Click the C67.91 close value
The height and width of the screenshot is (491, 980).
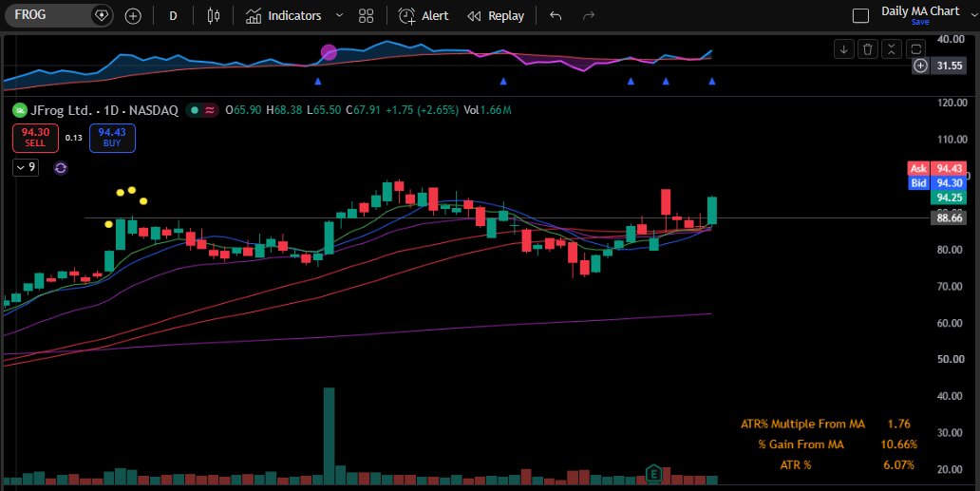(x=363, y=110)
